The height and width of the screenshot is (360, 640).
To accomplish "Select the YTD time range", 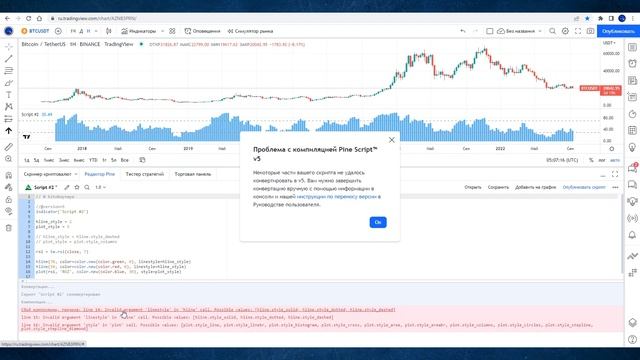I will 93,160.
